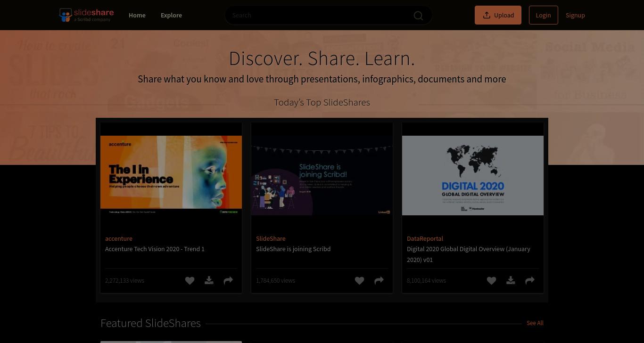Like the Accenture Tech Vision slideshow

pos(190,280)
